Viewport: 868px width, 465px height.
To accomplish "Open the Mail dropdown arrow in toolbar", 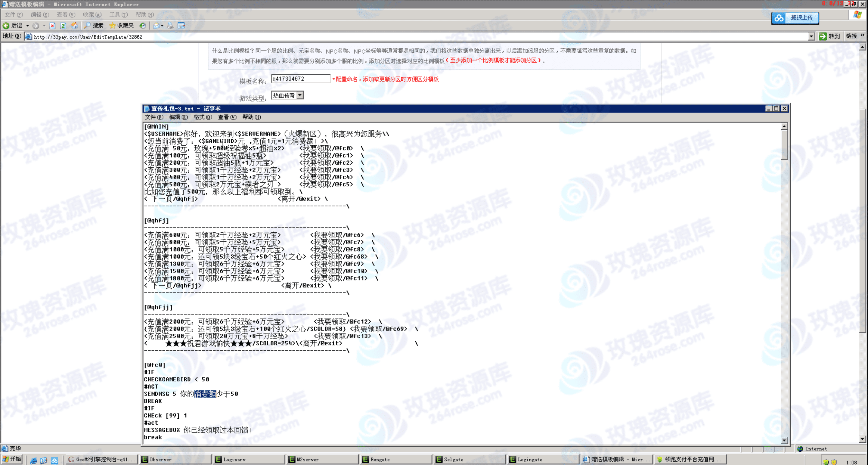I will tap(163, 26).
